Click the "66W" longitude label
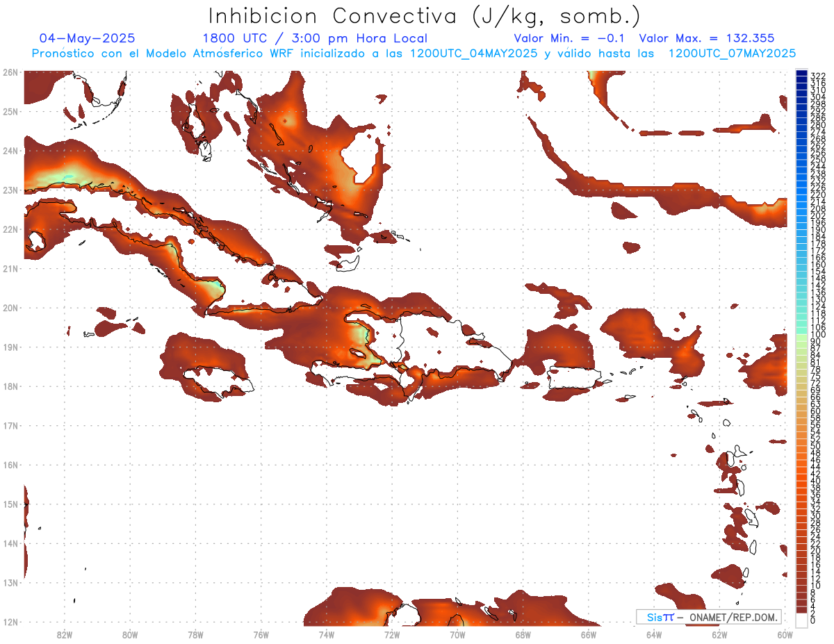The image size is (834, 644). tap(588, 634)
